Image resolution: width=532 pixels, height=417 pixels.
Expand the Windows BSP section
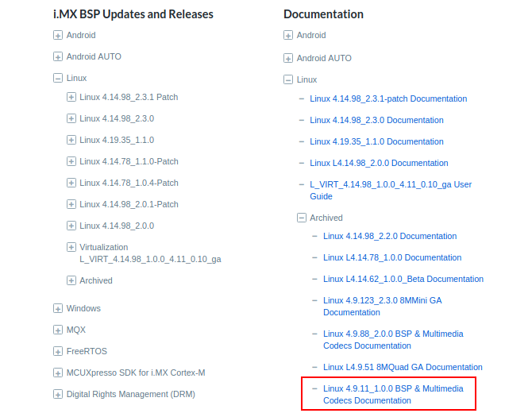(x=57, y=308)
